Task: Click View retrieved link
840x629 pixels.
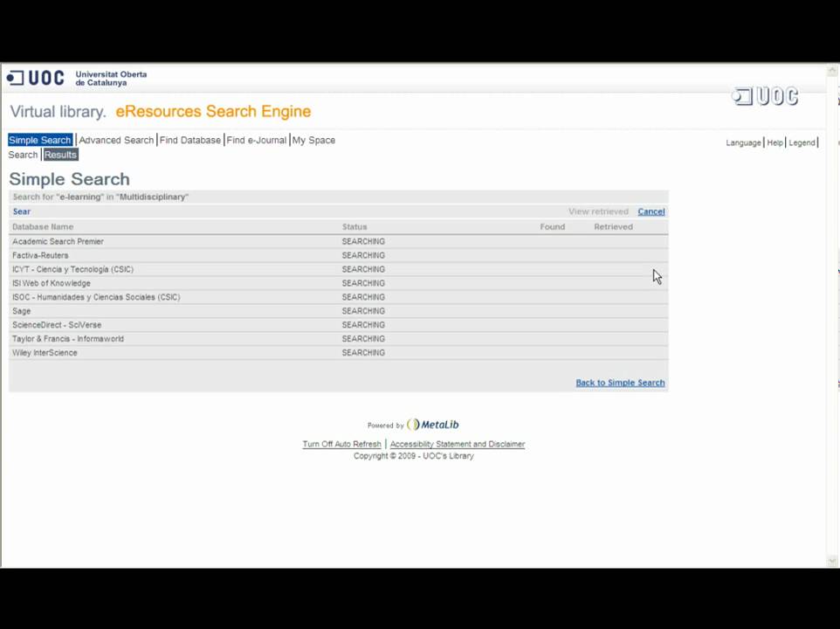Action: 598,211
